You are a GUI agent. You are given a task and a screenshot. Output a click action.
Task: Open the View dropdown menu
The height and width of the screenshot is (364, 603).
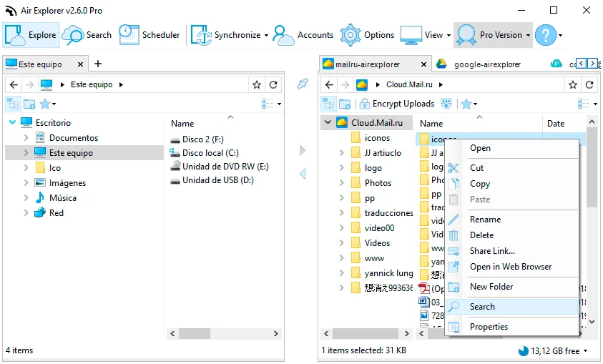point(426,35)
